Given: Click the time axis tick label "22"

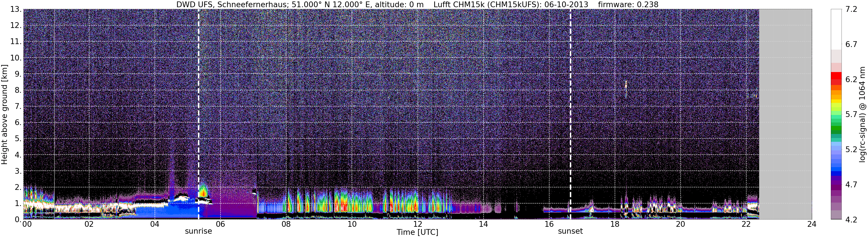Looking at the screenshot, I should click(746, 224).
